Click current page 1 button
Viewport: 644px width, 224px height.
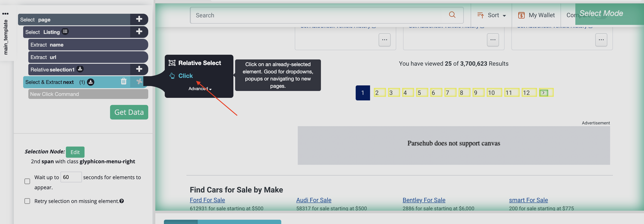363,93
